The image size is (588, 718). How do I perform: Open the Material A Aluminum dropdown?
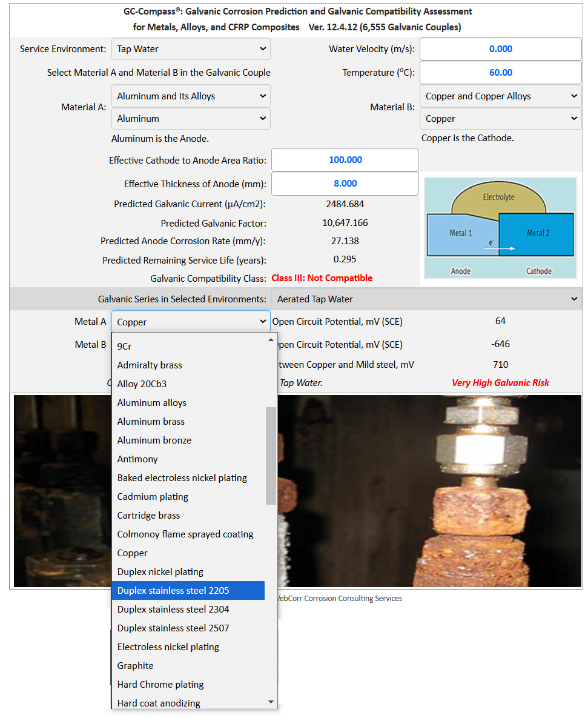pos(191,119)
